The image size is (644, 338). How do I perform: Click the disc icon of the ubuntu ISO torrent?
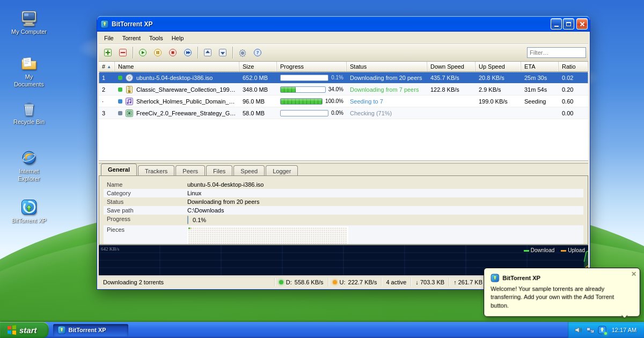129,78
